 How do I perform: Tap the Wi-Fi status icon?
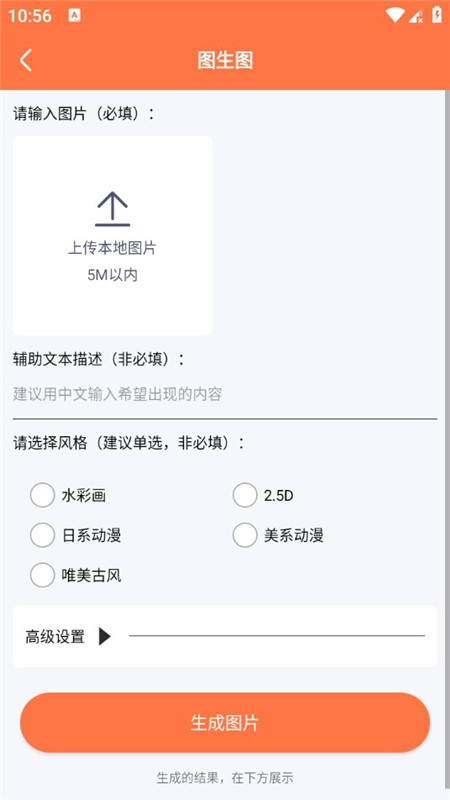pyautogui.click(x=394, y=15)
